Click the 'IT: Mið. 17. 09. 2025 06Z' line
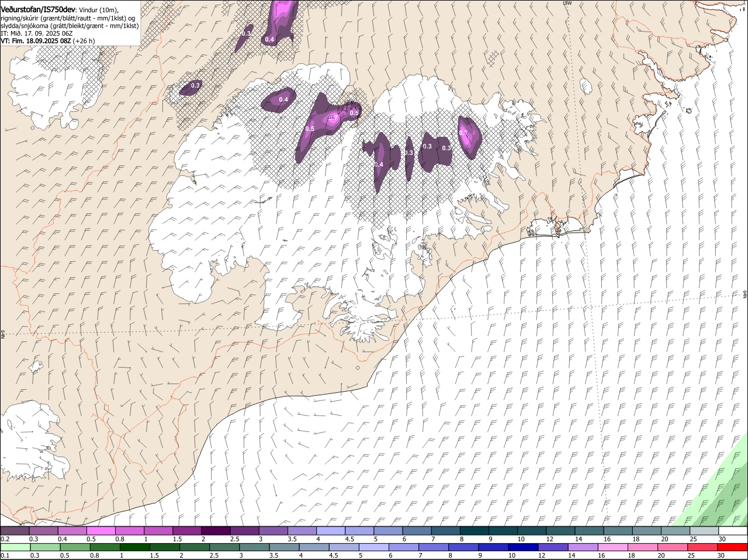 tap(37, 33)
